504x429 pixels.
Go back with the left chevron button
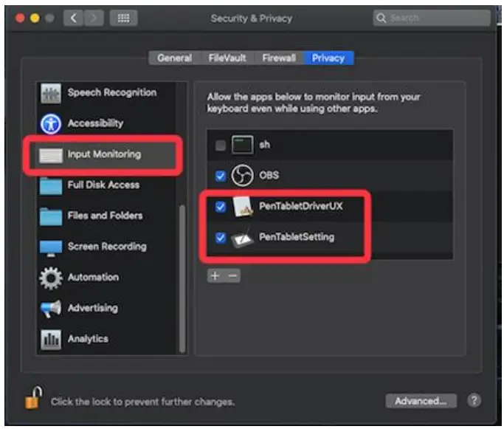coord(73,18)
